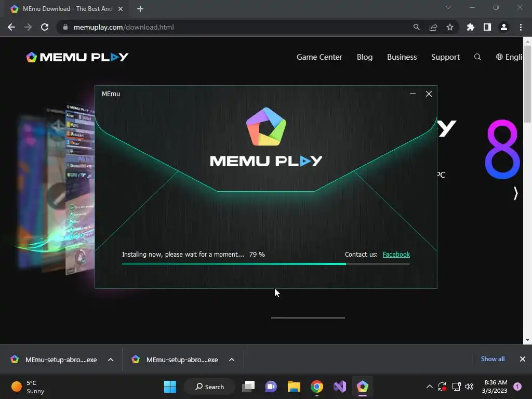Click the MEMU PLAY site logo
The height and width of the screenshot is (399, 532).
pyautogui.click(x=77, y=57)
